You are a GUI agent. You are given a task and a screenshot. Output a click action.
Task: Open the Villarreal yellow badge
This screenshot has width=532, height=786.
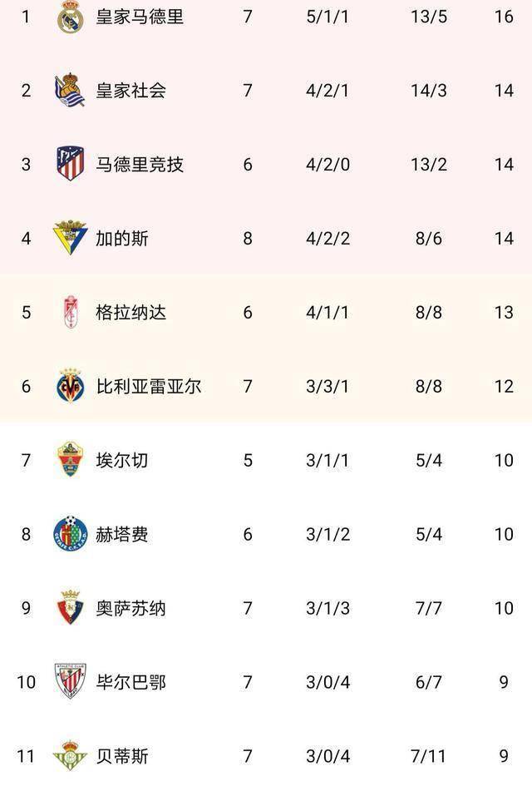pos(70,386)
